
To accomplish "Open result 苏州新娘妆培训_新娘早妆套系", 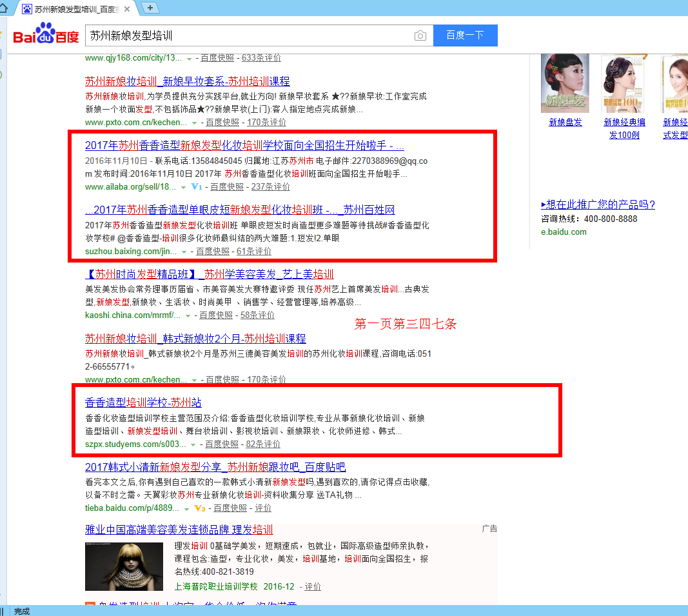I will pyautogui.click(x=188, y=81).
